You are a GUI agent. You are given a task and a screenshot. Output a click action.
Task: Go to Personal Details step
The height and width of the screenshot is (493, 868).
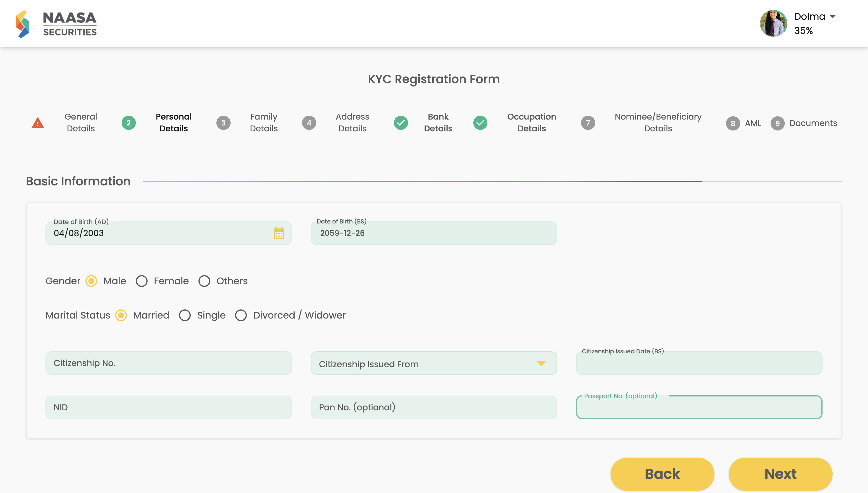pyautogui.click(x=174, y=123)
